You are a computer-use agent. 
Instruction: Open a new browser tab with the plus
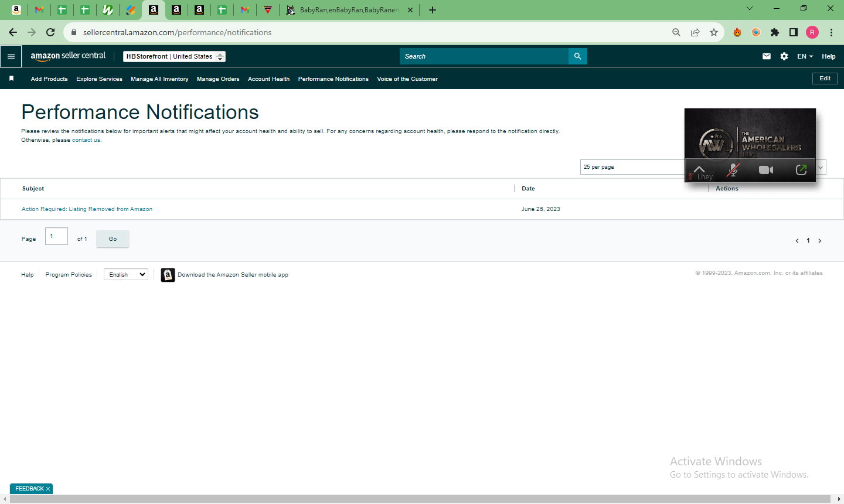click(x=433, y=10)
